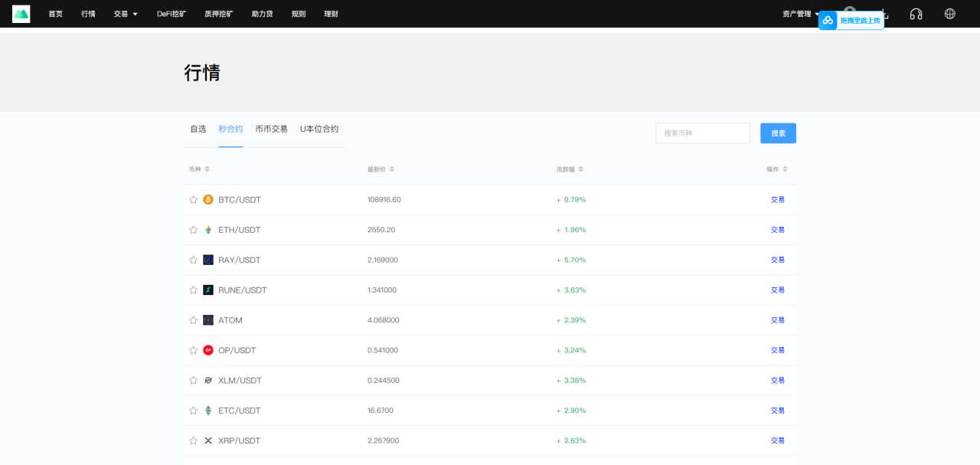Switch to the 币币交易 tab

[272, 129]
